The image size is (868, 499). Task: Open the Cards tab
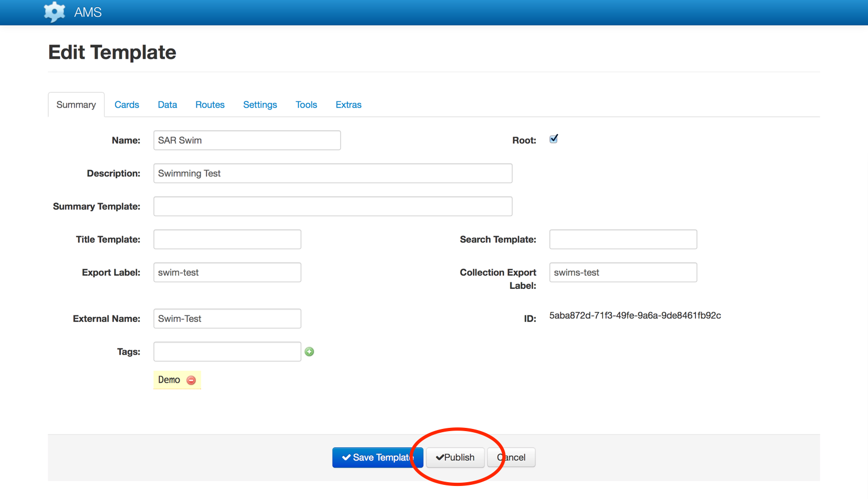click(127, 105)
